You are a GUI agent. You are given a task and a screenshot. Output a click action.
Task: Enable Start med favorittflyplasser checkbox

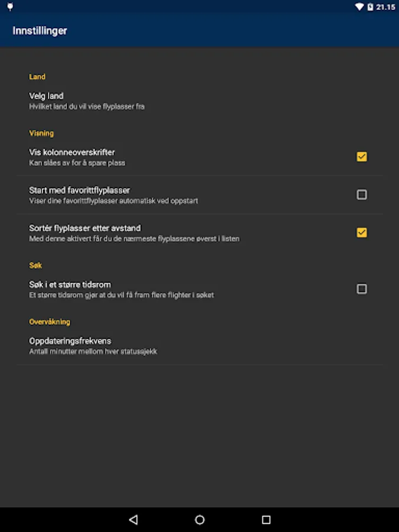click(362, 194)
